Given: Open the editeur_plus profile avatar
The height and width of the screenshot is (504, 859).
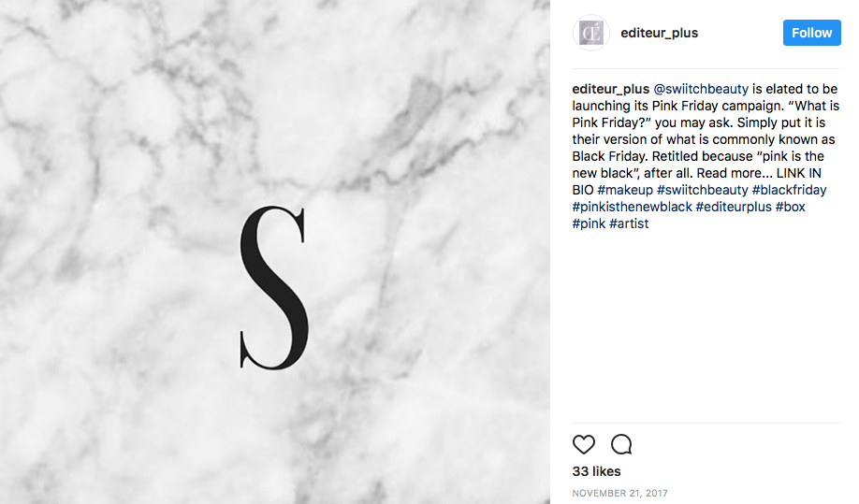Looking at the screenshot, I should 591,33.
